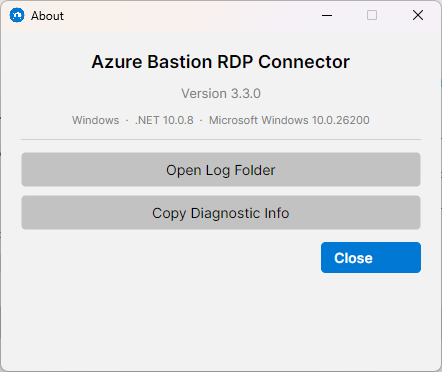Viewport: 442px width, 372px height.
Task: Copy diagnostic info to clipboard
Action: click(221, 213)
